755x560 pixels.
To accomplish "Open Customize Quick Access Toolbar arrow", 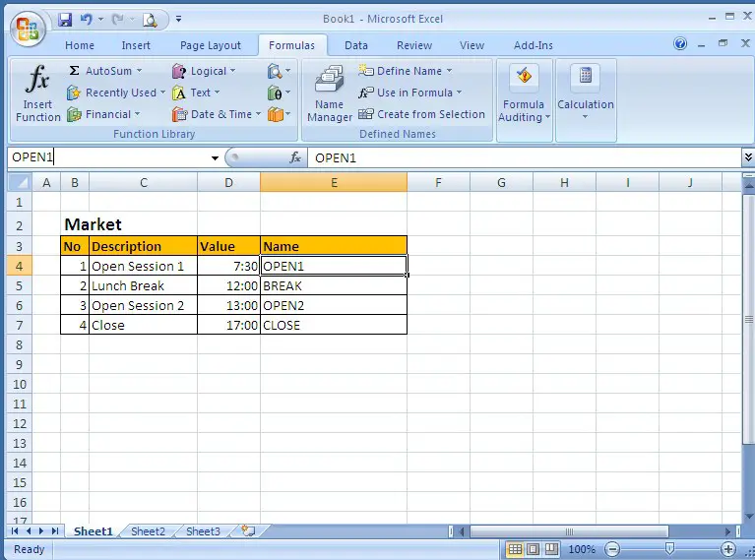I will click(178, 20).
